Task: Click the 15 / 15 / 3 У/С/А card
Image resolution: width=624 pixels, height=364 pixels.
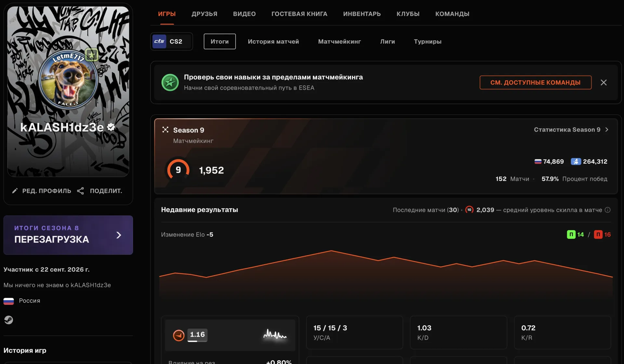Action: (354, 332)
